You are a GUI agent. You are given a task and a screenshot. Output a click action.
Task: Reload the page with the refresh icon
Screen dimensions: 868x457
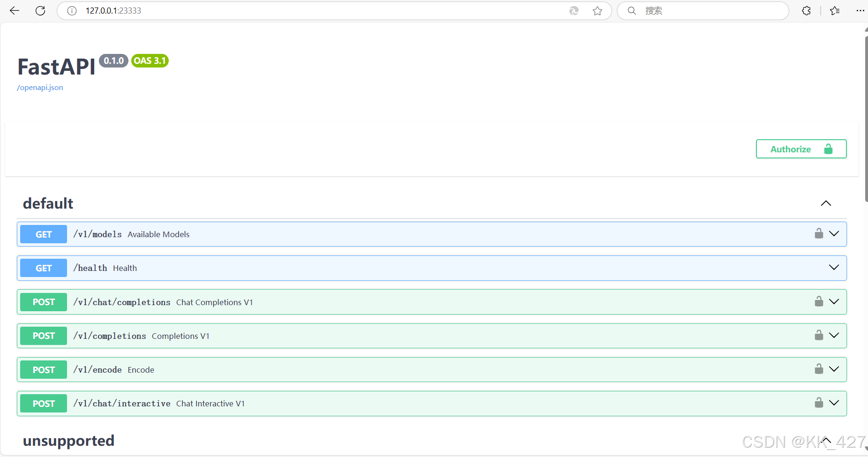point(40,11)
